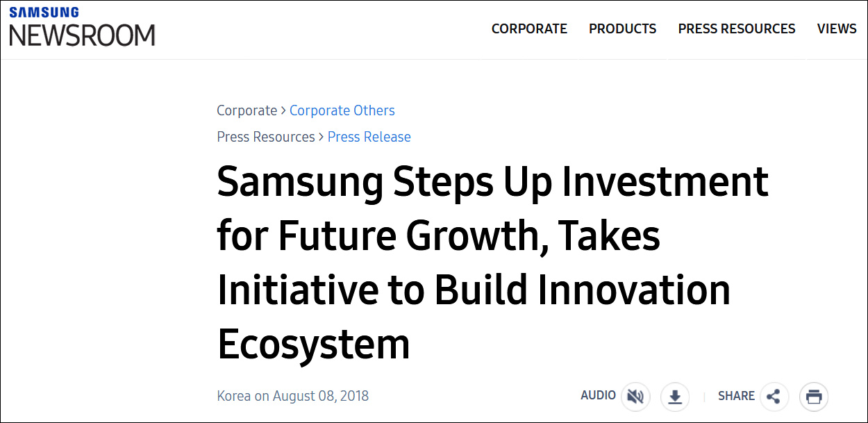Click the blue SAMSUNG logo
This screenshot has width=868, height=423.
point(44,13)
